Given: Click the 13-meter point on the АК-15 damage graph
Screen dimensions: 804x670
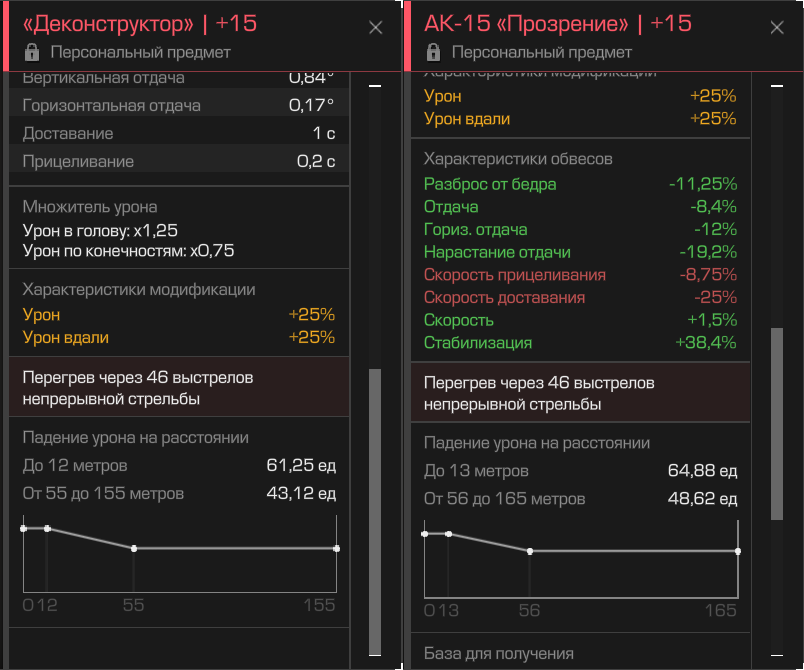Looking at the screenshot, I should click(x=448, y=534).
